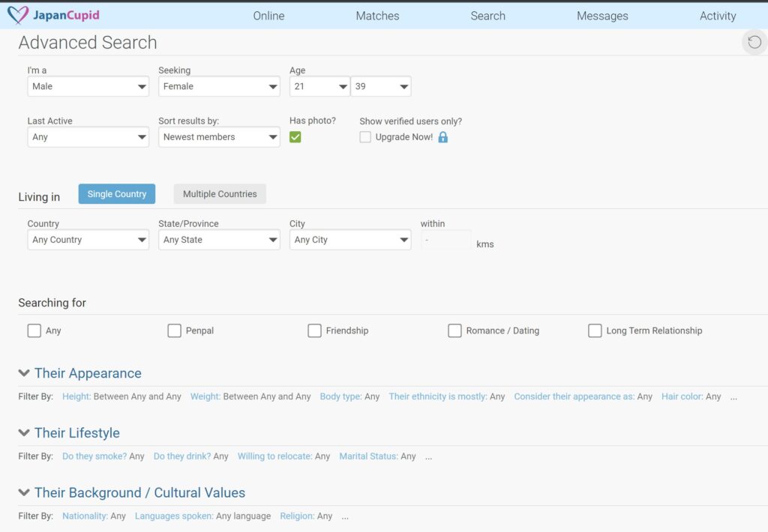Select the Single Country button

pos(117,194)
